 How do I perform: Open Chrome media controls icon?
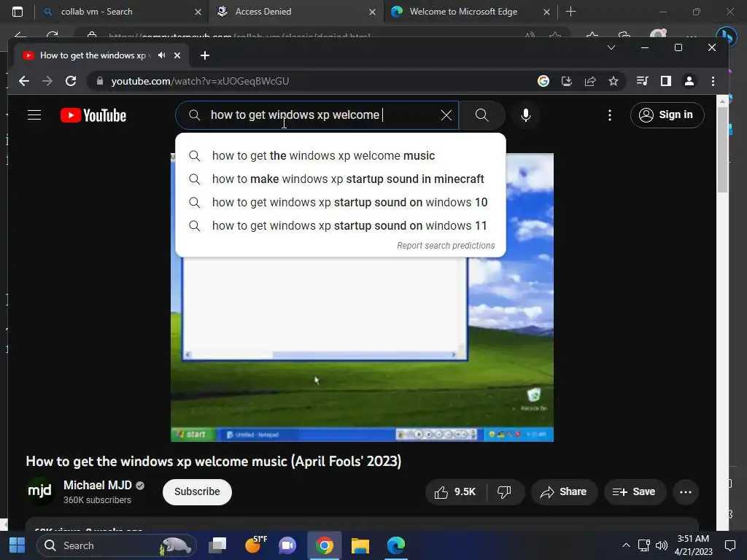point(642,81)
